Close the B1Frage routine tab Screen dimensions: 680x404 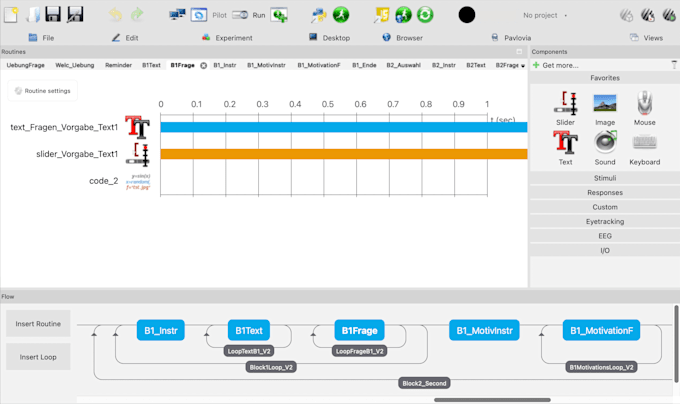(203, 65)
